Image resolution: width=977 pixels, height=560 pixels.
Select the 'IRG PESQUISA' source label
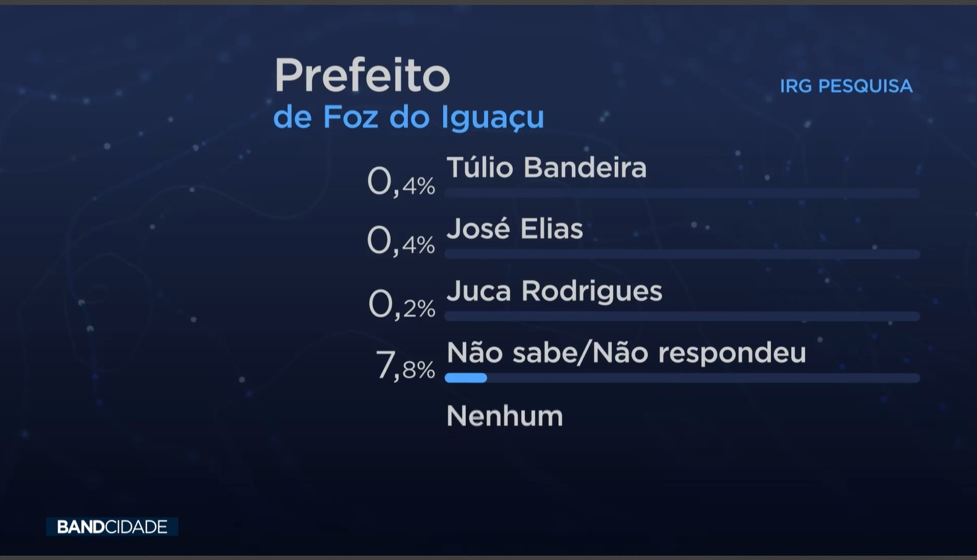(845, 86)
